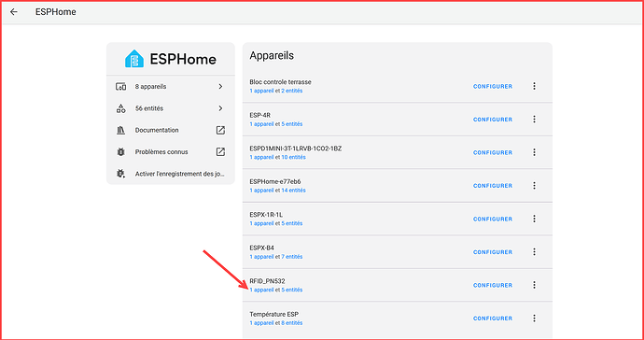Click the bug icon beside Problèmes connus
The height and width of the screenshot is (340, 644).
[x=120, y=152]
